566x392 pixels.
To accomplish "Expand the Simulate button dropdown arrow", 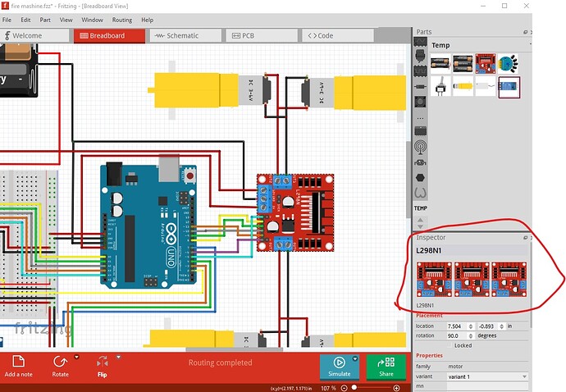I will click(x=354, y=358).
